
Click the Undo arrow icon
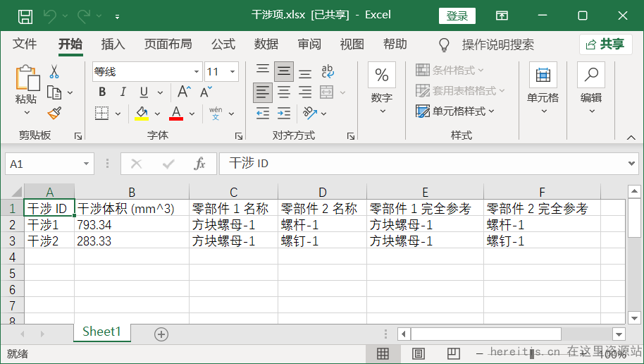[x=50, y=16]
